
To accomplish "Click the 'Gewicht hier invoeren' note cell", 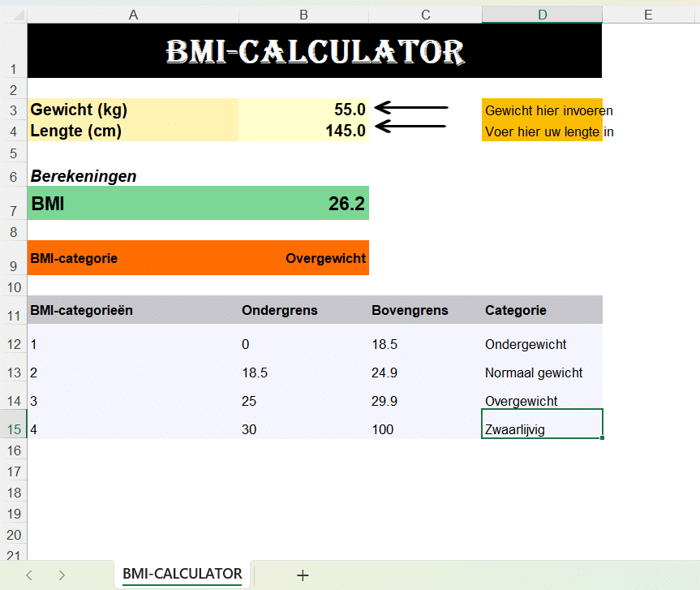I will point(542,110).
